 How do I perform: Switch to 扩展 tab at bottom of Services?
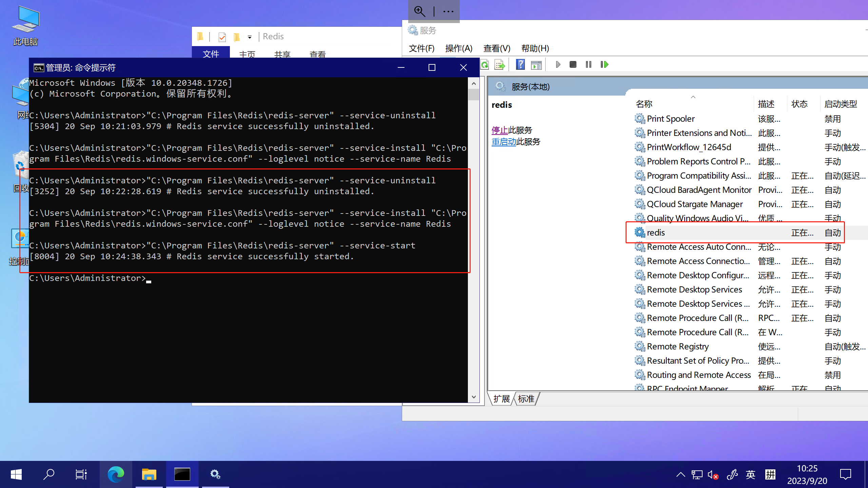coord(502,399)
